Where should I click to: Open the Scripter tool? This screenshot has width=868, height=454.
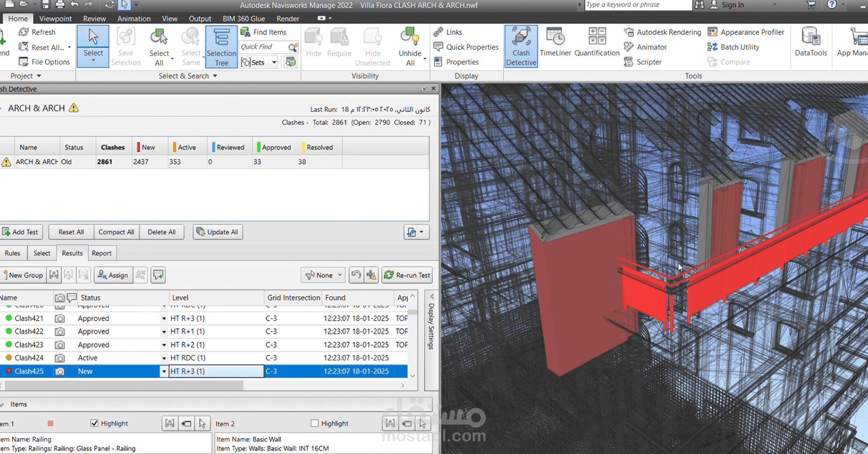648,62
